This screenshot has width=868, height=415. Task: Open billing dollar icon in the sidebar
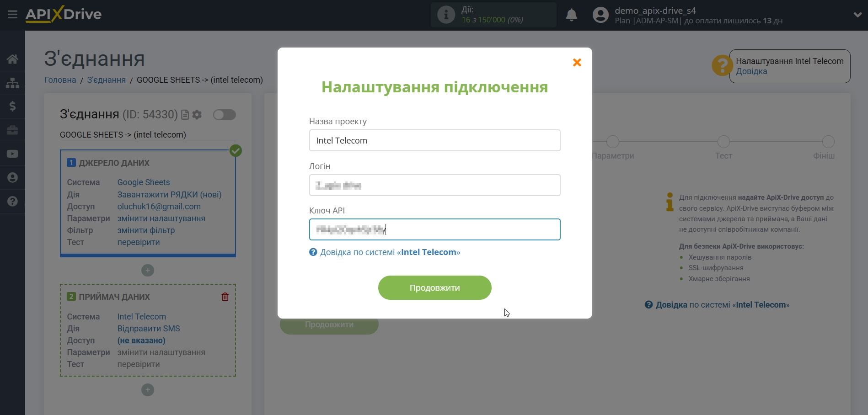12,106
